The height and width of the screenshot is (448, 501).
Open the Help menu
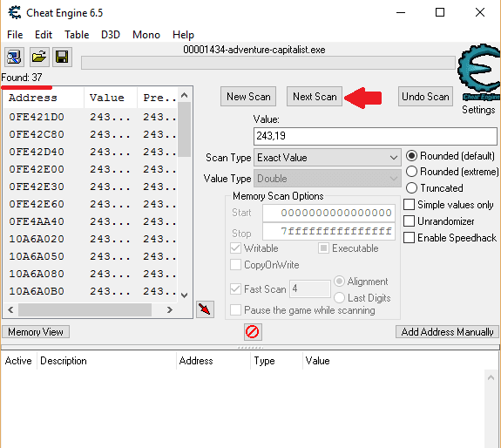(183, 35)
